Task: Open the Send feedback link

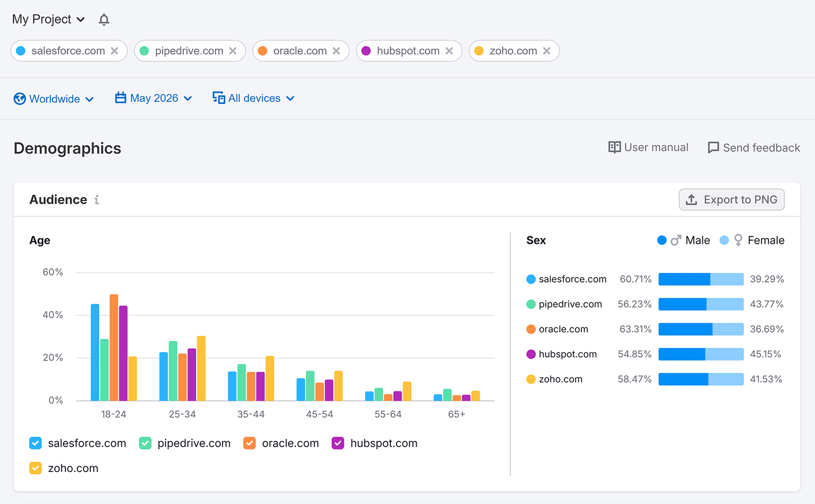Action: (x=754, y=148)
